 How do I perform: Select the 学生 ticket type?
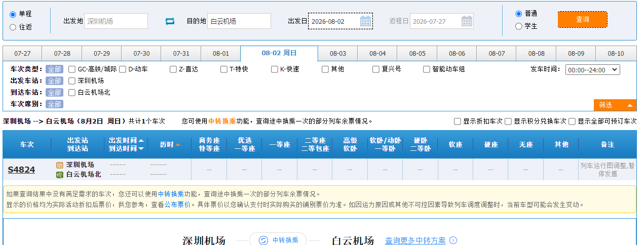click(x=518, y=26)
